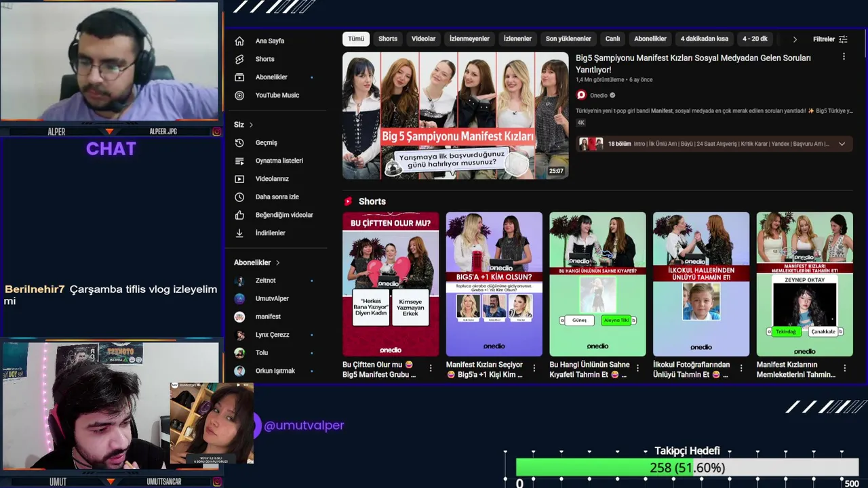The image size is (868, 488).
Task: Click the Onedio channel avatar icon
Action: point(581,96)
